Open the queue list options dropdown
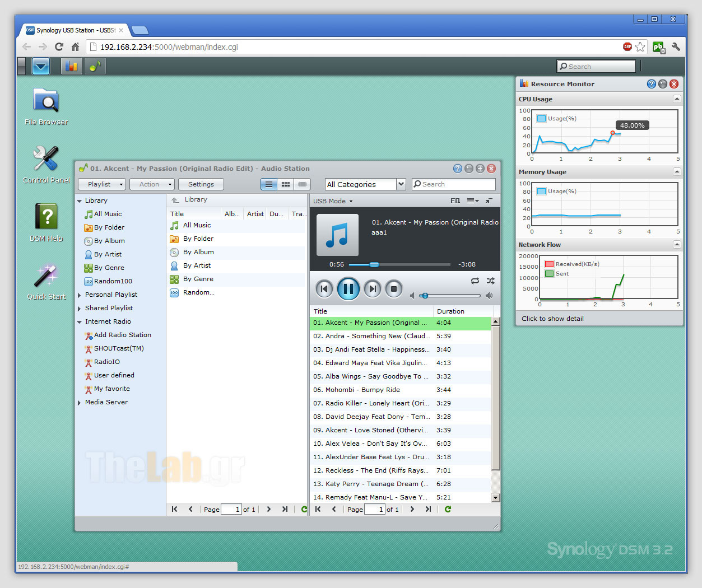Screen dimensions: 702x588 click(x=473, y=200)
